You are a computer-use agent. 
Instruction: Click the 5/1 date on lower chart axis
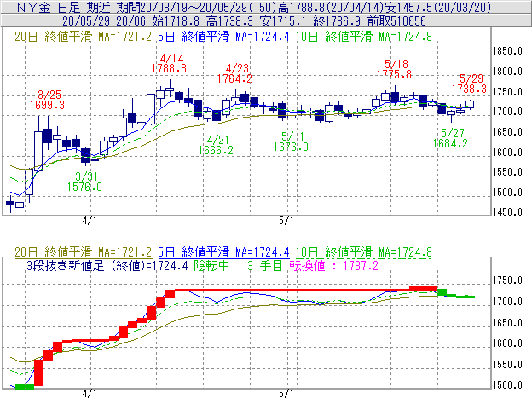coord(286,394)
